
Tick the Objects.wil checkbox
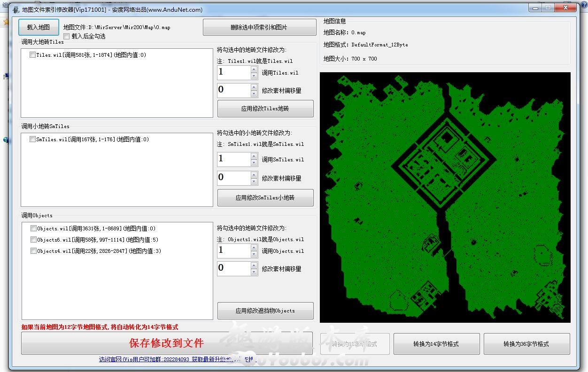(33, 228)
